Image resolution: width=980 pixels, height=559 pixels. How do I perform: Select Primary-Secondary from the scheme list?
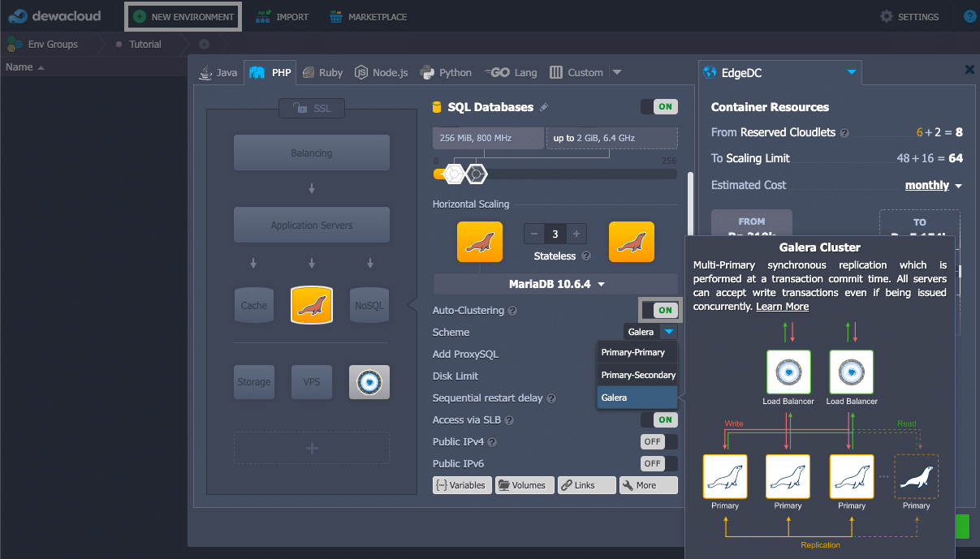pos(637,375)
